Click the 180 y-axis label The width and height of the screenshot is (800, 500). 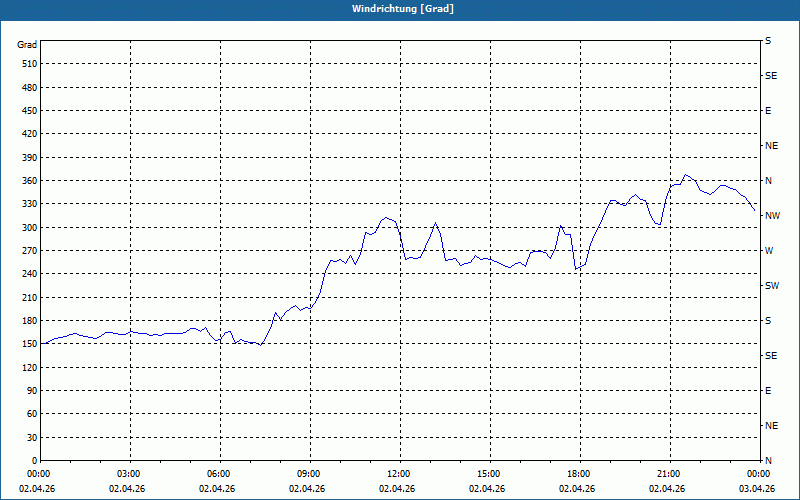tap(30, 321)
